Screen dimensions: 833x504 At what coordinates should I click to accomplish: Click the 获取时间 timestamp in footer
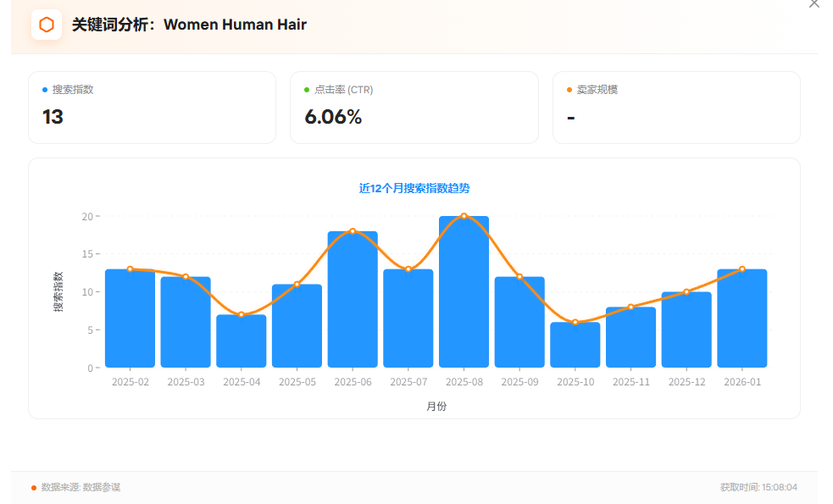point(758,488)
